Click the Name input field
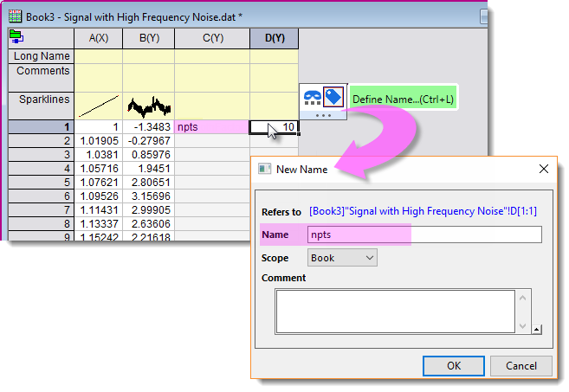 point(424,235)
